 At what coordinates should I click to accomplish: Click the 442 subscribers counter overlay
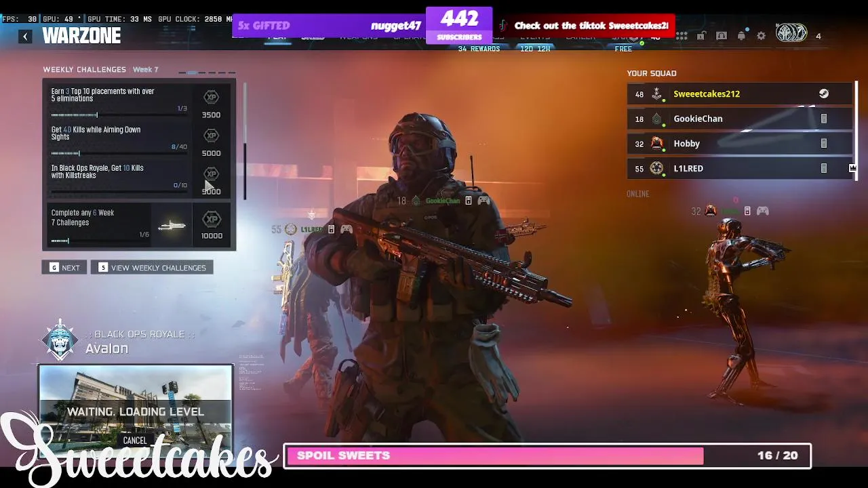[x=459, y=25]
